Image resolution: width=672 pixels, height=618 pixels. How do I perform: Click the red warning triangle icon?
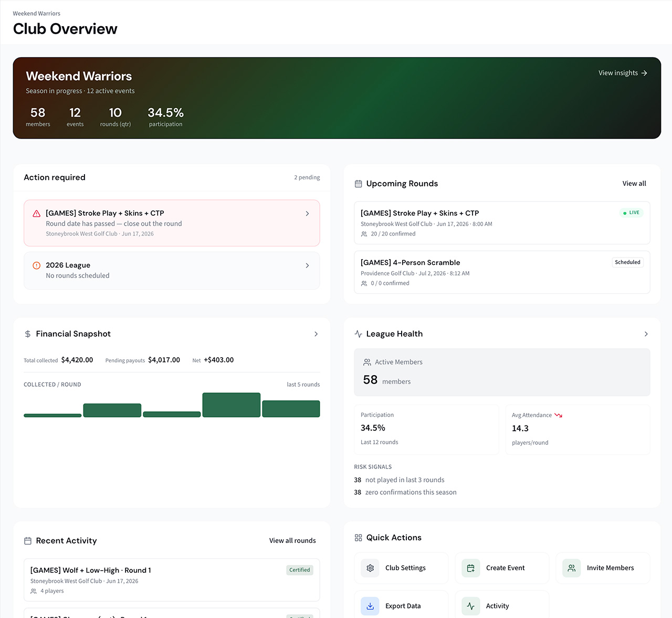tap(37, 214)
